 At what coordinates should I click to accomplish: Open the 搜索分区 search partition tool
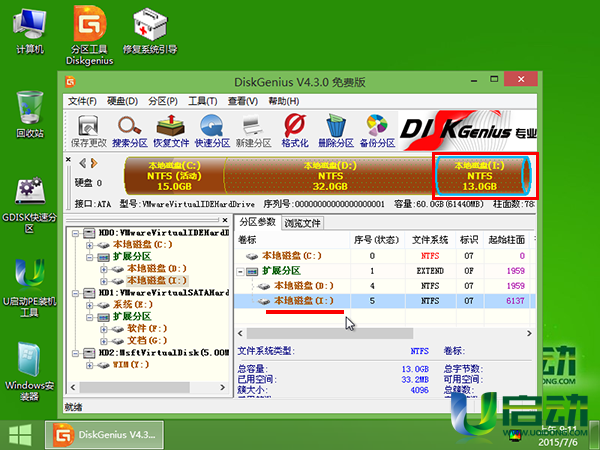130,131
